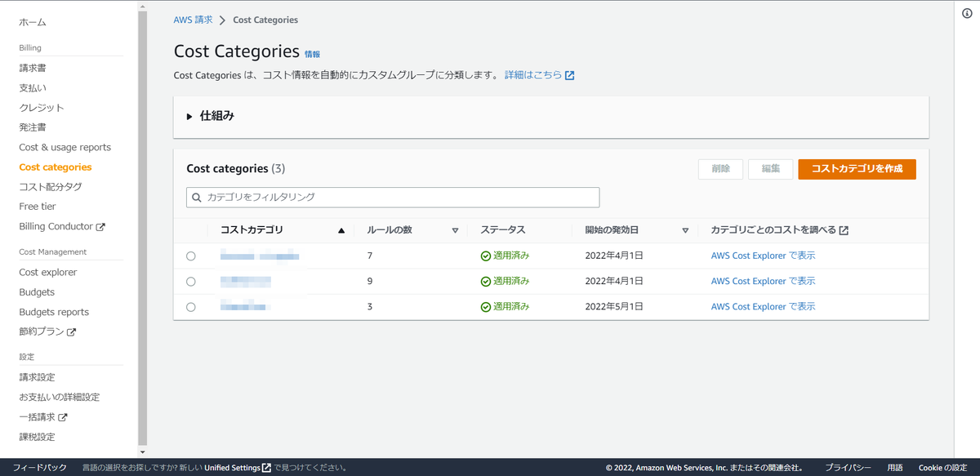Click the external link icon beside 詳細はこちら
980x476 pixels.
(x=570, y=75)
